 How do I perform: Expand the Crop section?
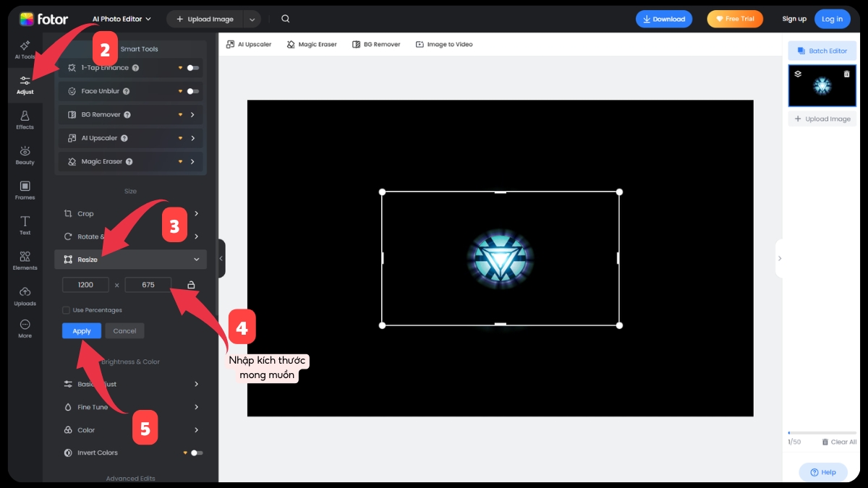130,214
